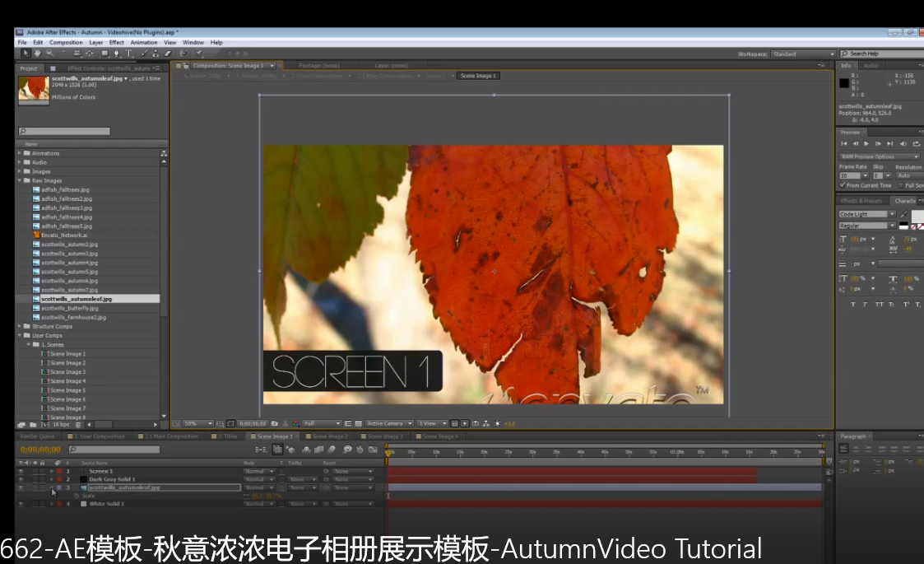
Task: Click the current time indicator in timeline
Action: pos(388,452)
